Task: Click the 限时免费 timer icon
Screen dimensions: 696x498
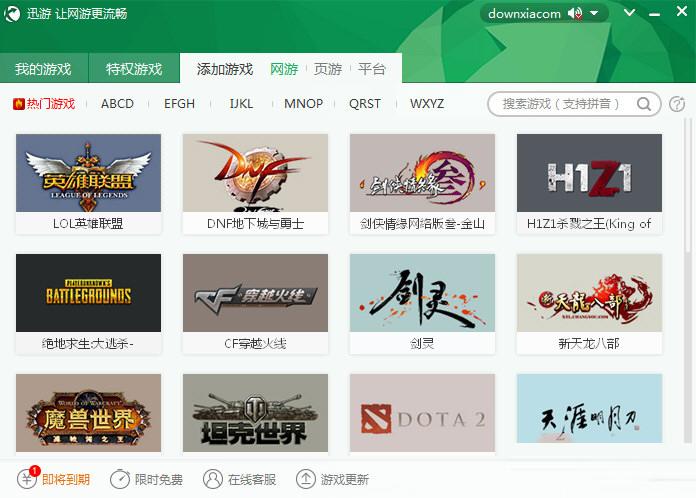Action: click(x=119, y=479)
